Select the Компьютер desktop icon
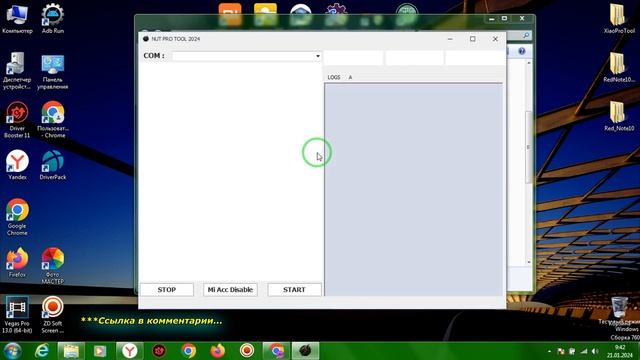Viewport: 640px width, 360px height. [x=17, y=18]
